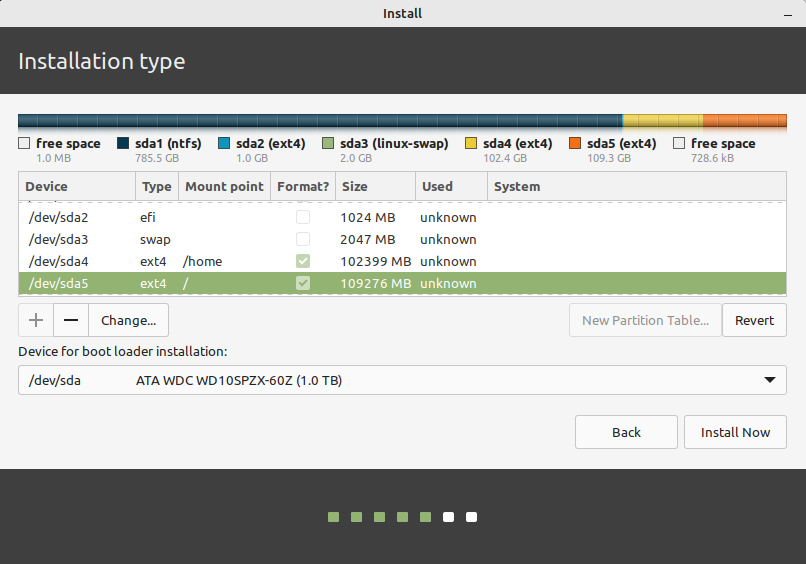This screenshot has height=564, width=806.
Task: Click the Device column header
Action: (x=77, y=186)
